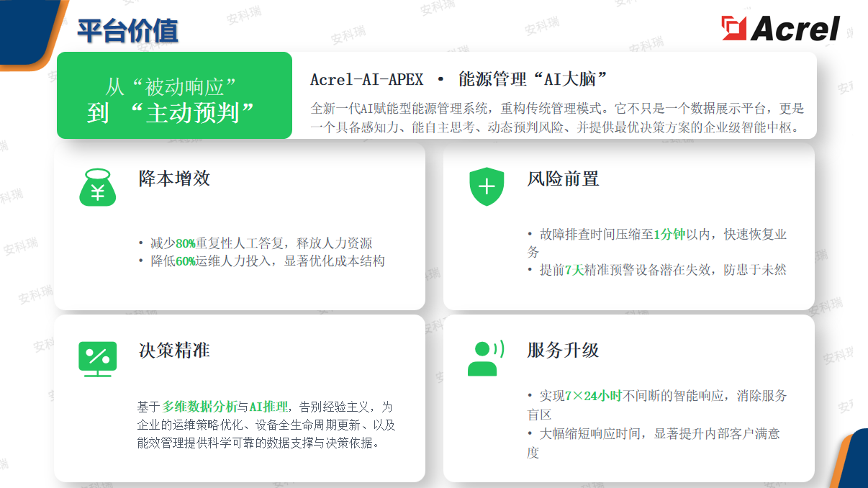The width and height of the screenshot is (868, 488).
Task: Click the speaking person service icon
Action: click(486, 358)
